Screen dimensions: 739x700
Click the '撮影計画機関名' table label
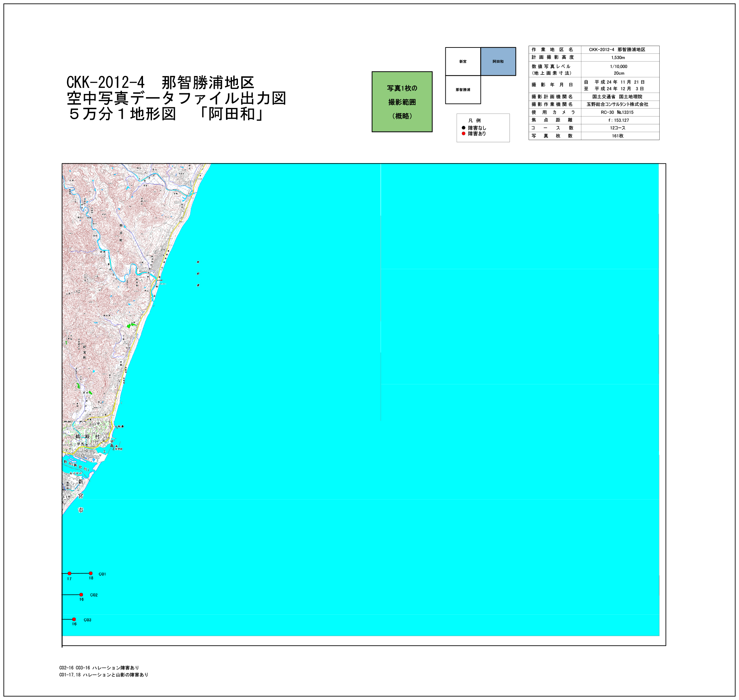[552, 97]
